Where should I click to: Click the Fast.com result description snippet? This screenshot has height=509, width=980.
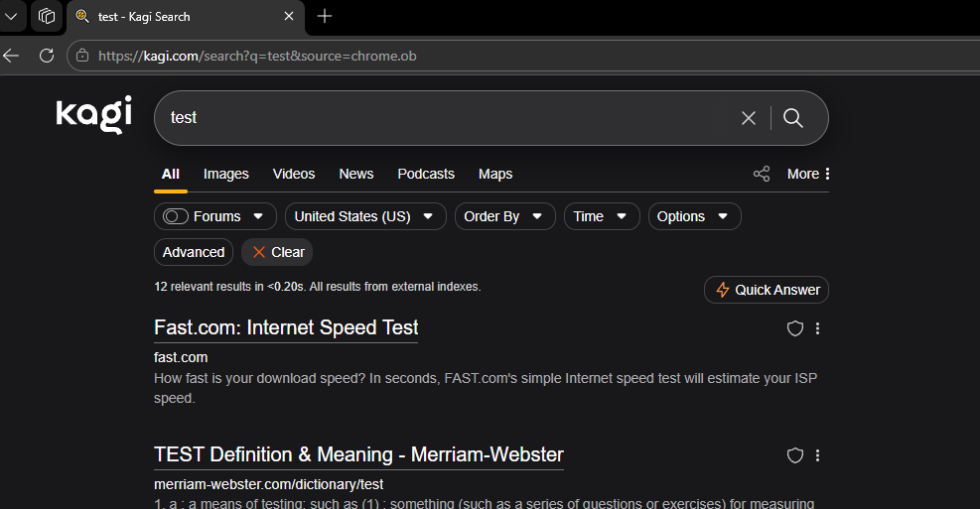[486, 388]
